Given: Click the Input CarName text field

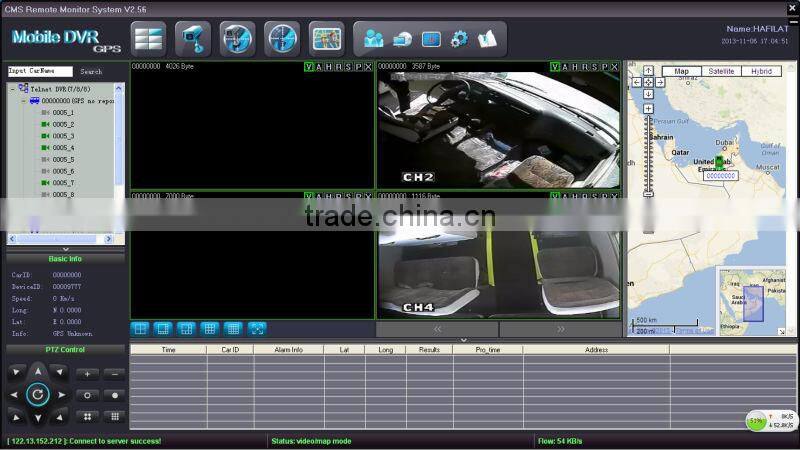Looking at the screenshot, I should tap(40, 72).
